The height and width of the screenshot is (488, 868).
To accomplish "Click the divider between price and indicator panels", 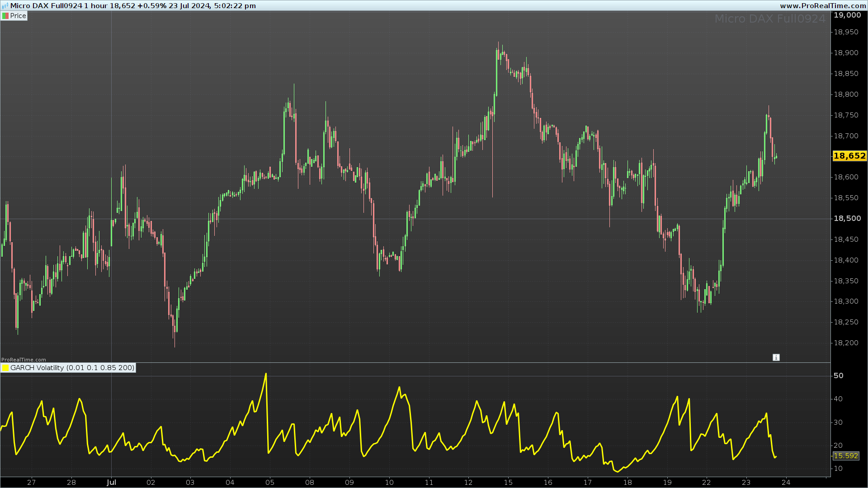I will pos(415,362).
